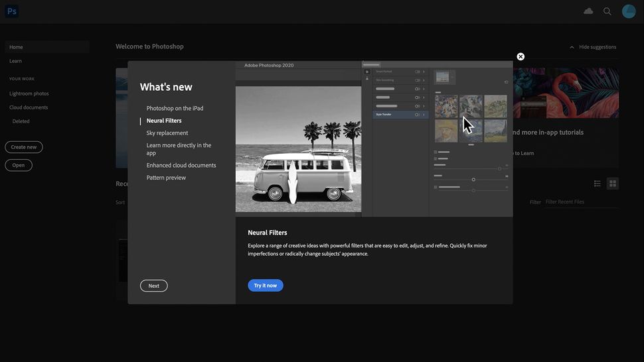
Task: Show Deleted cloud documents
Action: point(21,121)
